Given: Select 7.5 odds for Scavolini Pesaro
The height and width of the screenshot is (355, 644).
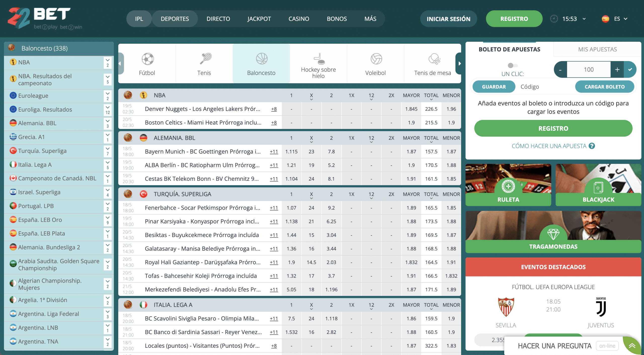Looking at the screenshot, I should click(x=291, y=319).
